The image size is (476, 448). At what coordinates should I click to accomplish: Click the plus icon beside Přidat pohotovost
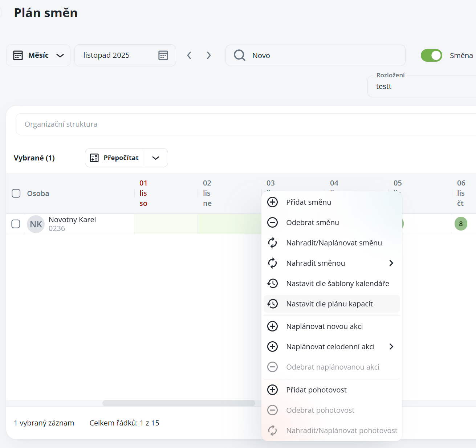[x=272, y=390]
